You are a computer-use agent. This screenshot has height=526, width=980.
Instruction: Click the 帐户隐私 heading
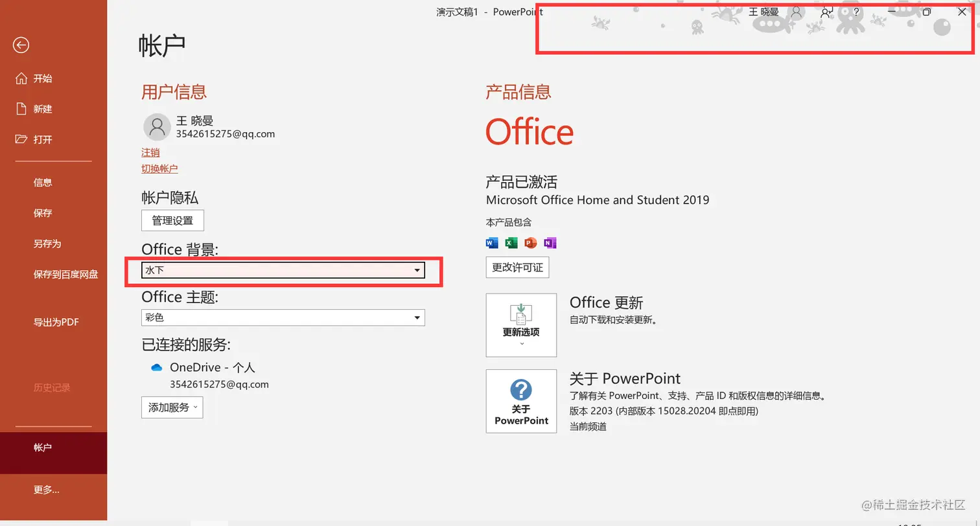point(170,198)
